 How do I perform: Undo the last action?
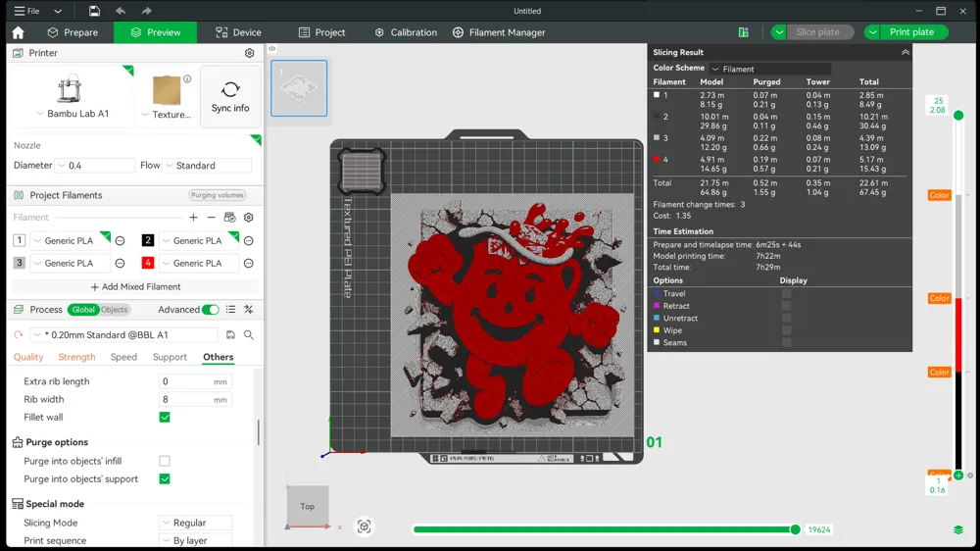coord(120,11)
